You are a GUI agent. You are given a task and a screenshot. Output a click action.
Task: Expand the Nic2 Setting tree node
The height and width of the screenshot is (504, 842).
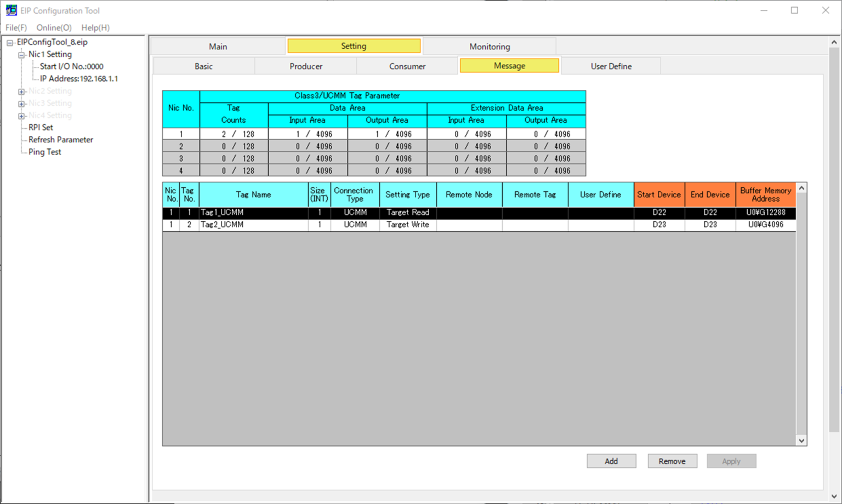tap(21, 90)
